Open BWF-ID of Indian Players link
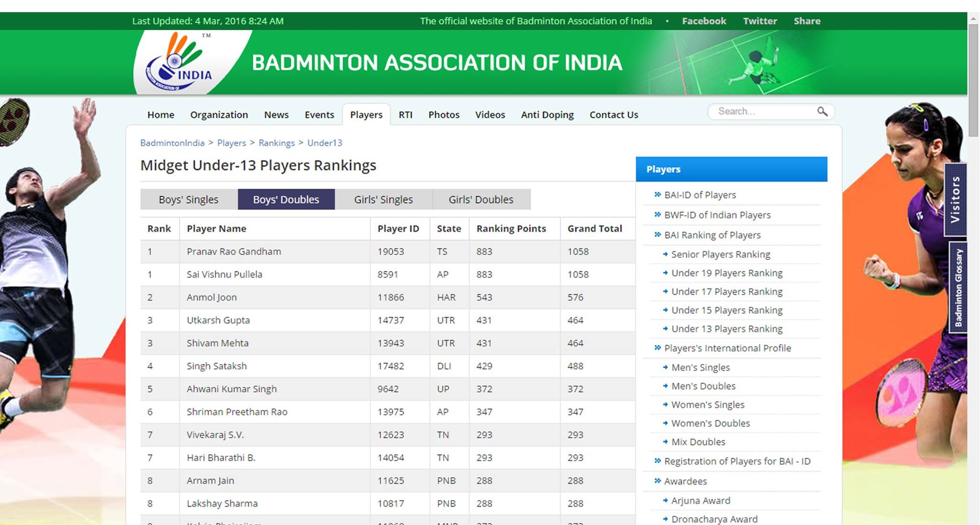 (717, 215)
